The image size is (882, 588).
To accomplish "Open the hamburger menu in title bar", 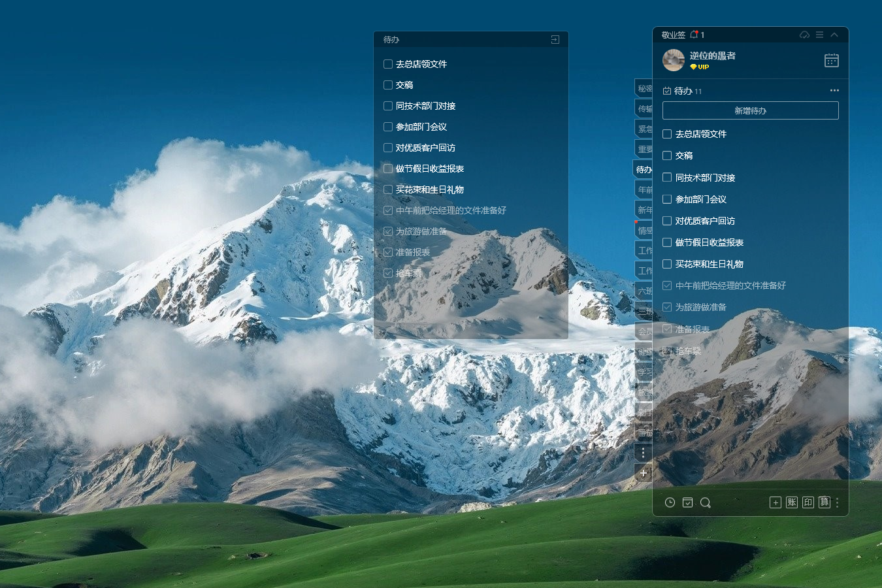I will pos(819,35).
